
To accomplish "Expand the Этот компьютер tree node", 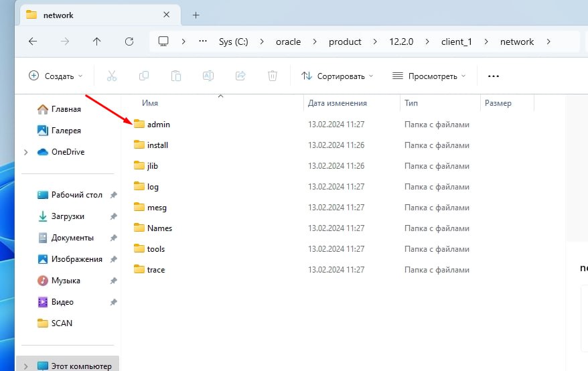I will click(26, 366).
